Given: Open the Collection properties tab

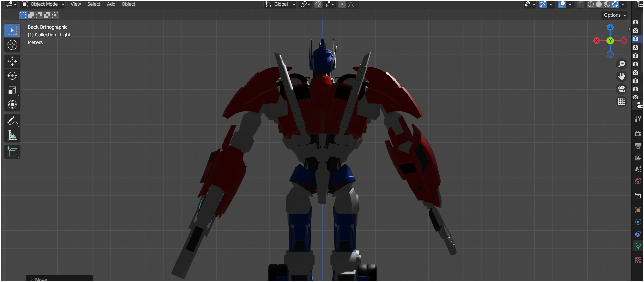Looking at the screenshot, I should coord(638,196).
